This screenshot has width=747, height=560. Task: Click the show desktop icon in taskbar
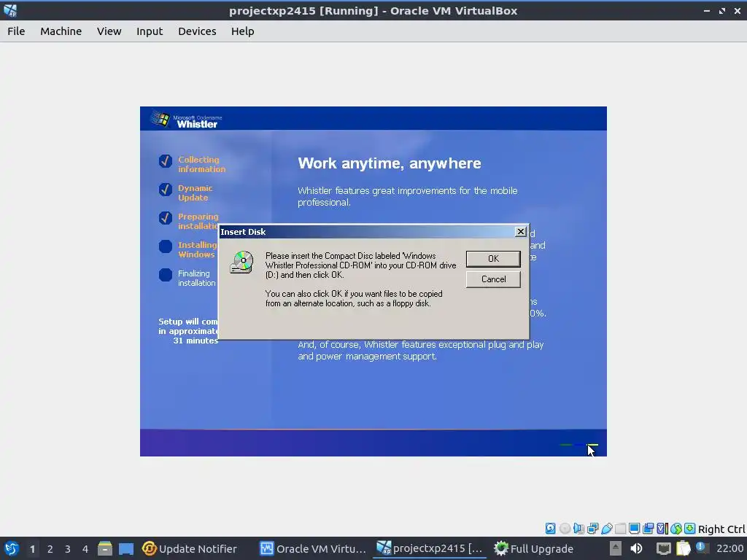(x=126, y=549)
